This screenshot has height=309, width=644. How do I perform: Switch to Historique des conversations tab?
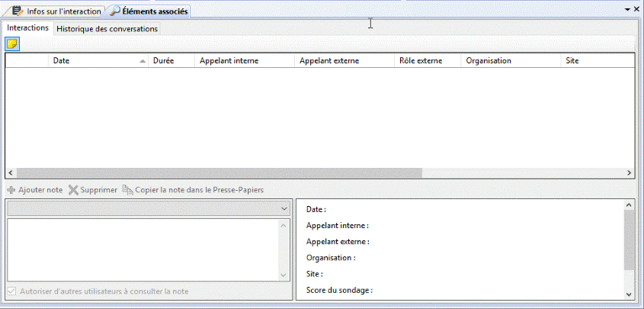pos(107,28)
